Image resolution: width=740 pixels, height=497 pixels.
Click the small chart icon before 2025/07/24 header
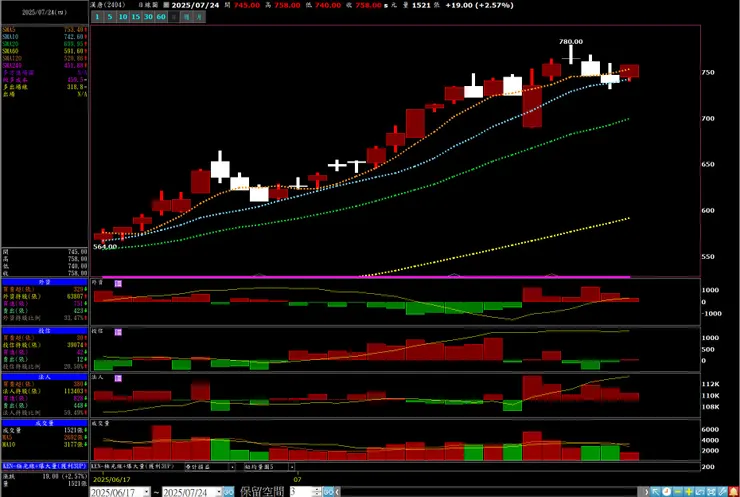tap(166, 5)
